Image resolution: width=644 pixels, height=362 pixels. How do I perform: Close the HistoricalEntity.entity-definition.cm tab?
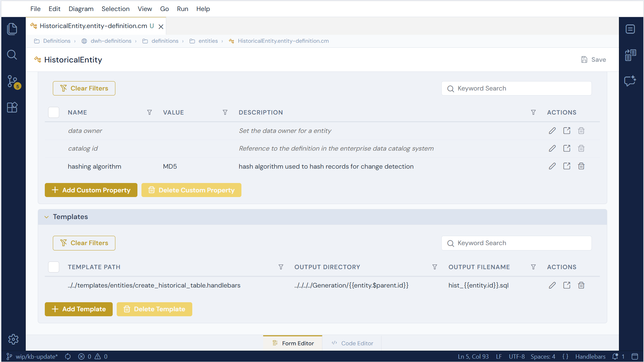click(161, 26)
